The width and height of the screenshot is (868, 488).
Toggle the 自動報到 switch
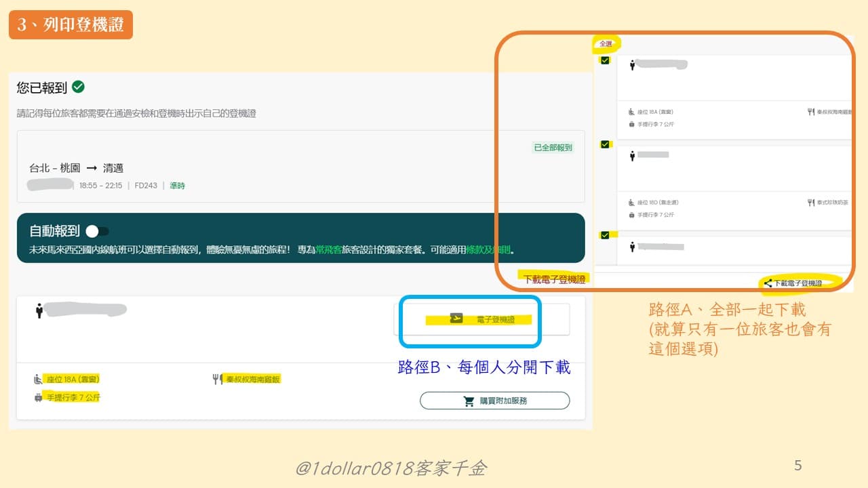[98, 231]
